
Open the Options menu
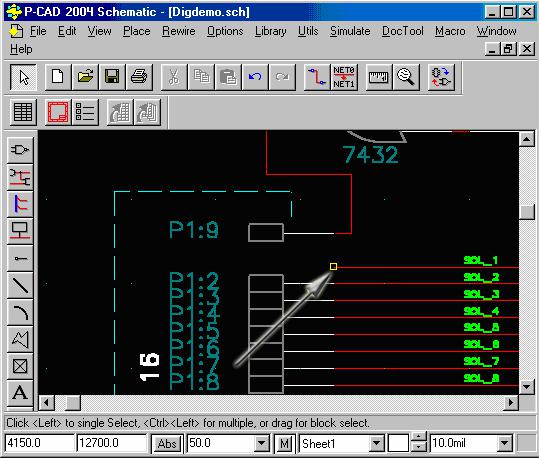[225, 31]
